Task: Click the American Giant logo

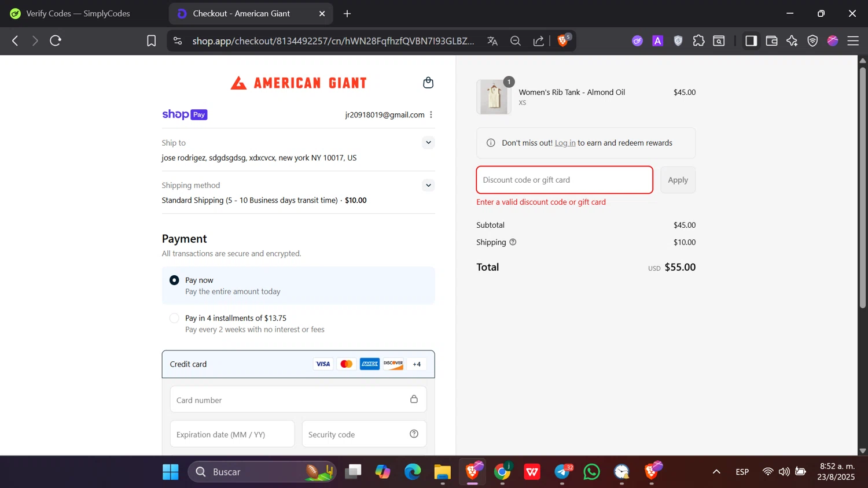Action: coord(299,83)
